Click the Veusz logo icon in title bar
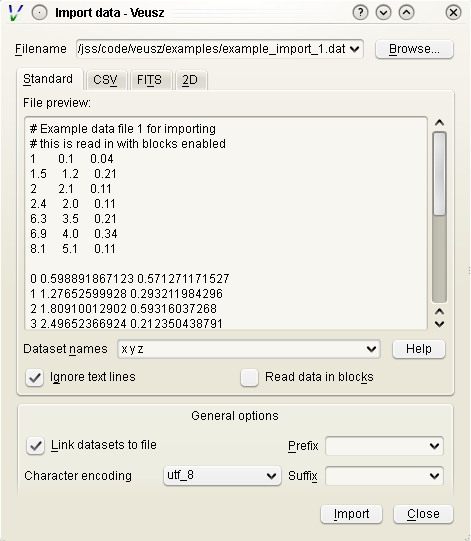 click(16, 13)
